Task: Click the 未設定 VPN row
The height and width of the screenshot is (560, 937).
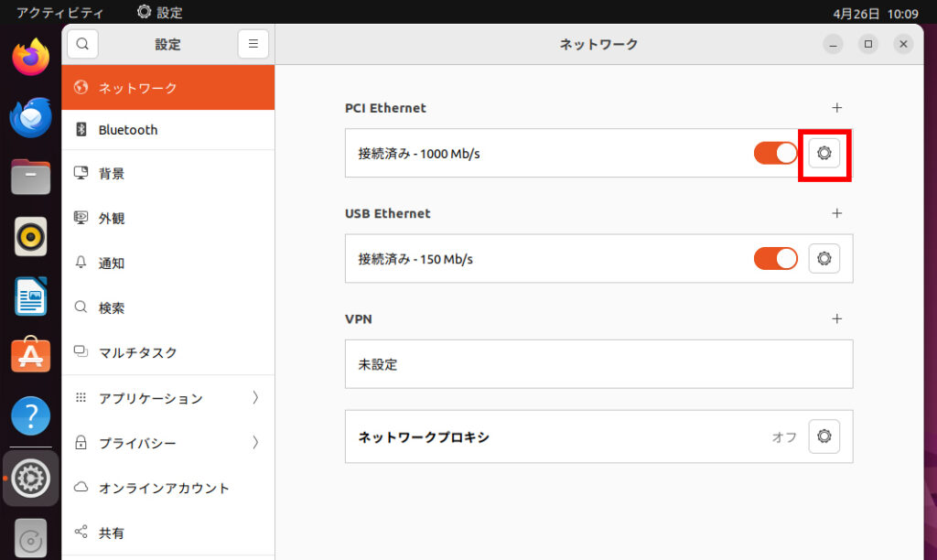Action: click(x=598, y=364)
